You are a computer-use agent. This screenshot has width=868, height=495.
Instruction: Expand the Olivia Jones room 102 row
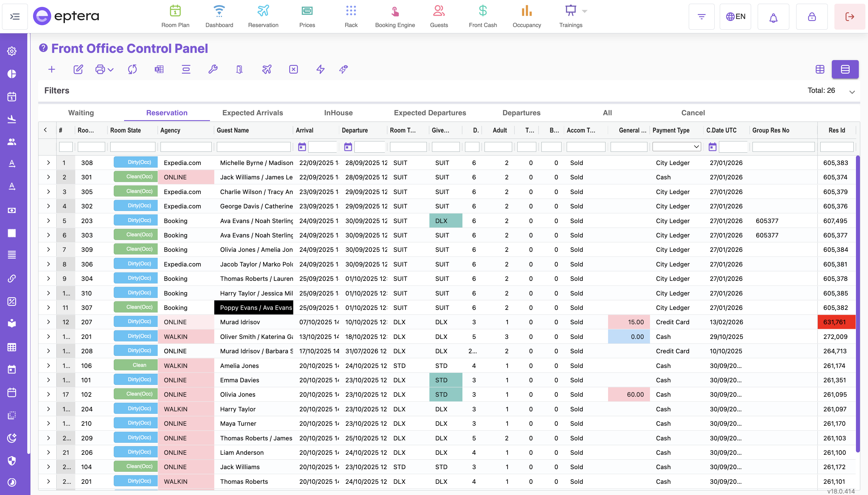coord(48,394)
